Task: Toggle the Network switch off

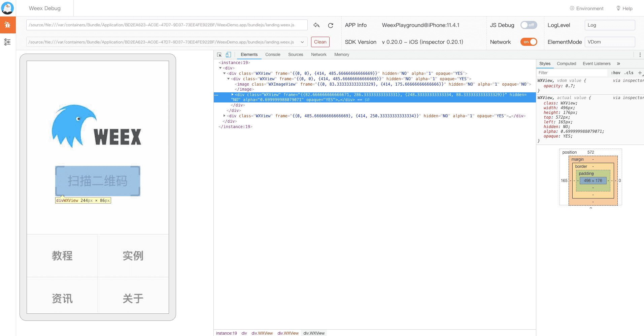Action: tap(529, 42)
